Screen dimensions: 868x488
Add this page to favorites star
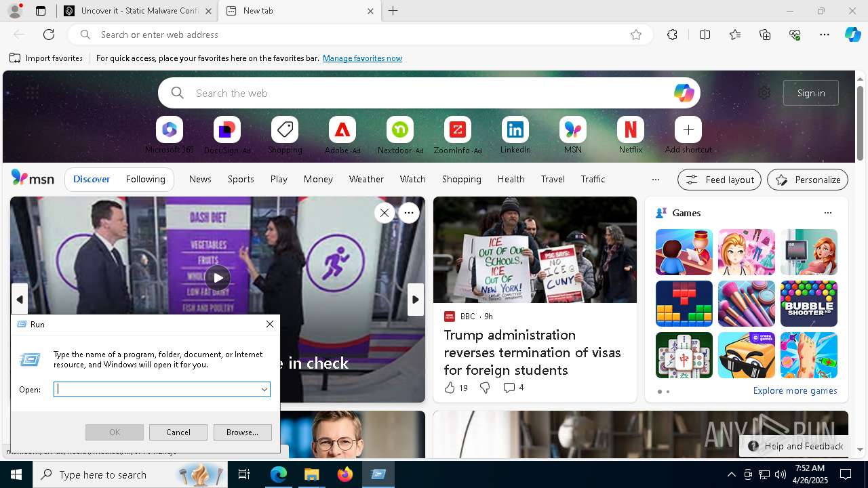636,35
